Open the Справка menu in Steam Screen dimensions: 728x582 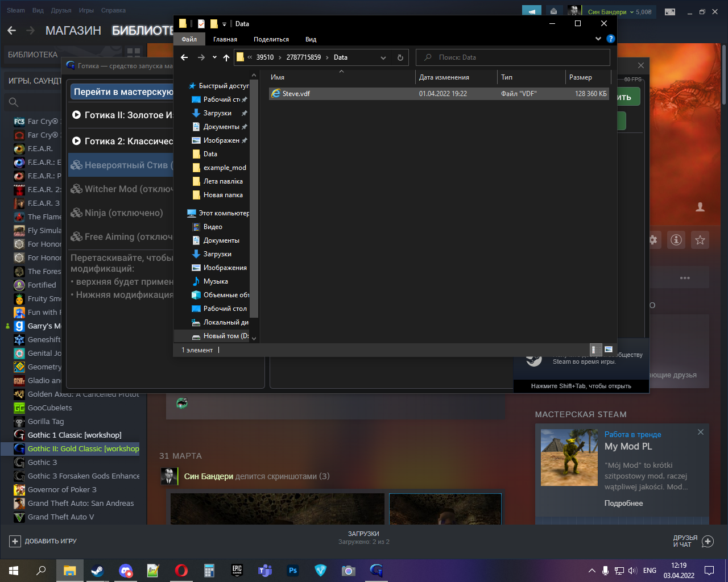113,10
